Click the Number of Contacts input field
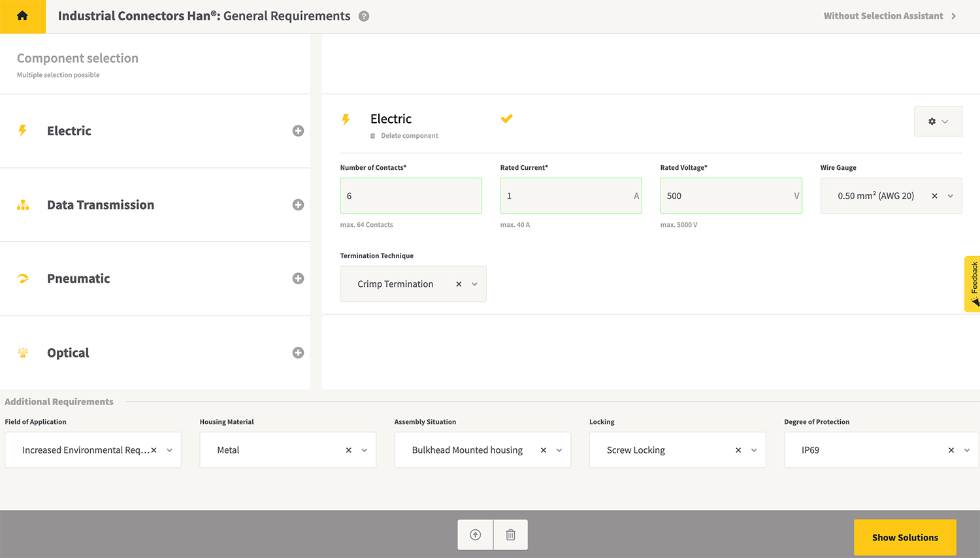This screenshot has height=558, width=980. [x=411, y=196]
